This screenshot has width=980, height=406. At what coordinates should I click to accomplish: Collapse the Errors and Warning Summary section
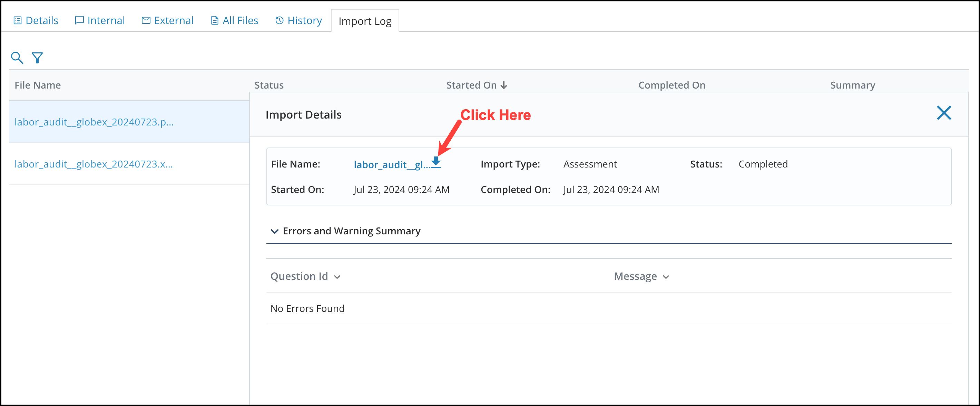click(274, 231)
